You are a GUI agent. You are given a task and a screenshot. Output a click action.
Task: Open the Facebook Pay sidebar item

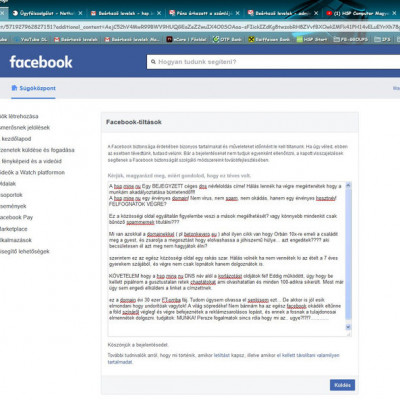pos(16,217)
